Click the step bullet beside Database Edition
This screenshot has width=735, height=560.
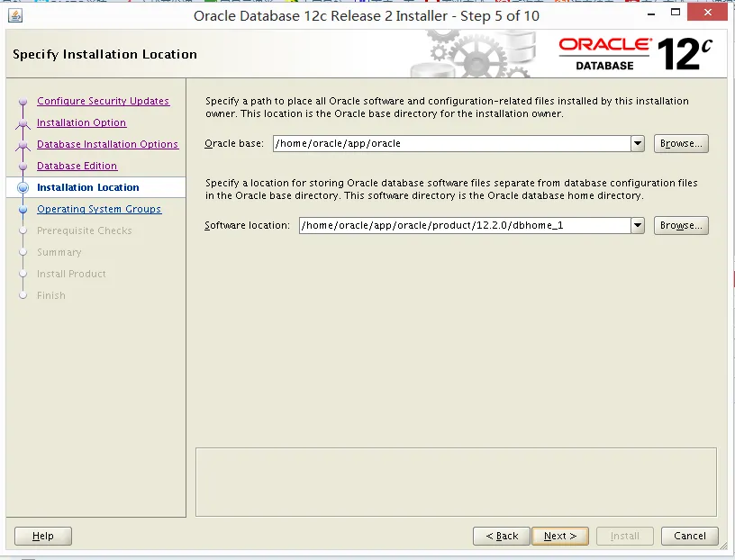pyautogui.click(x=23, y=166)
